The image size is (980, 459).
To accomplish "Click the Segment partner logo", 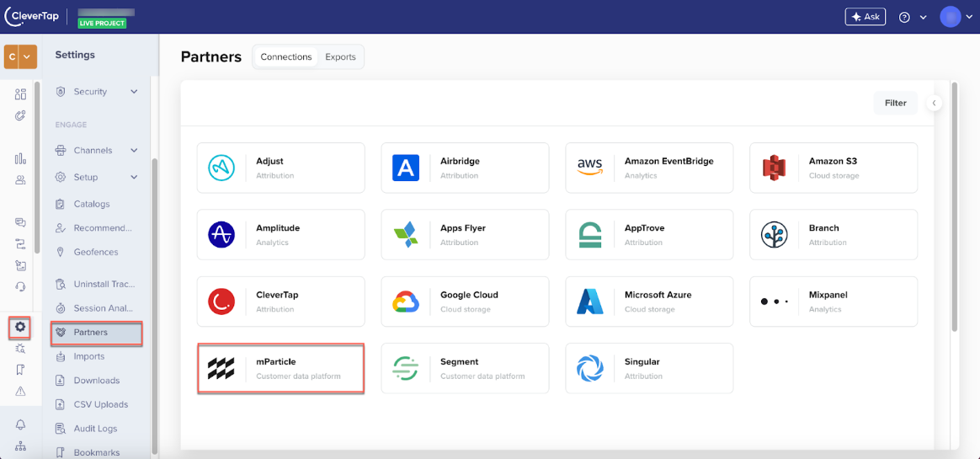I will pos(406,368).
